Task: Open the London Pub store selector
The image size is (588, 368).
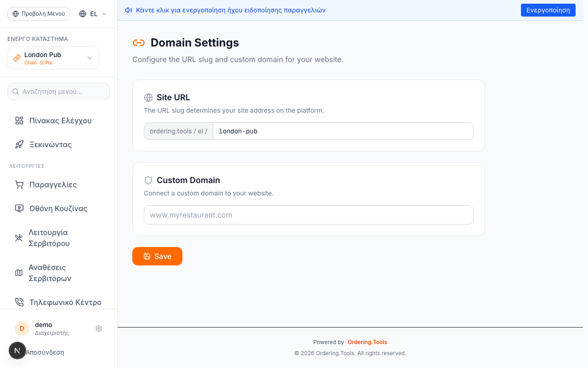Action: (53, 58)
